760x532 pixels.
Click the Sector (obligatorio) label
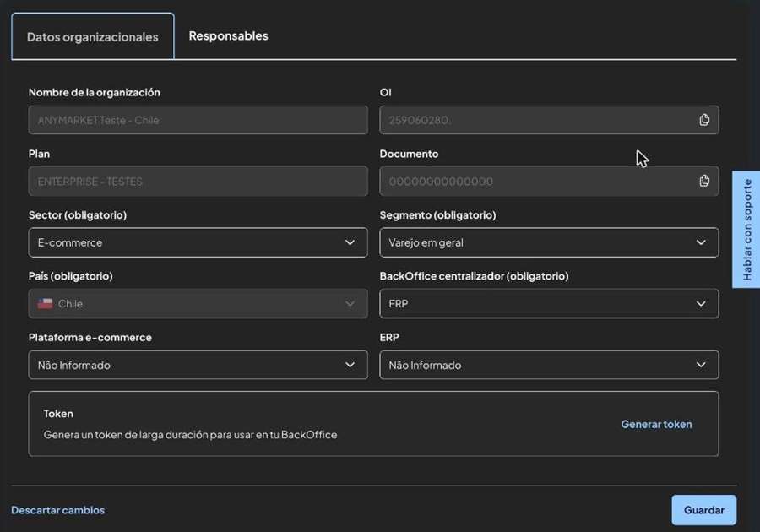click(x=78, y=214)
